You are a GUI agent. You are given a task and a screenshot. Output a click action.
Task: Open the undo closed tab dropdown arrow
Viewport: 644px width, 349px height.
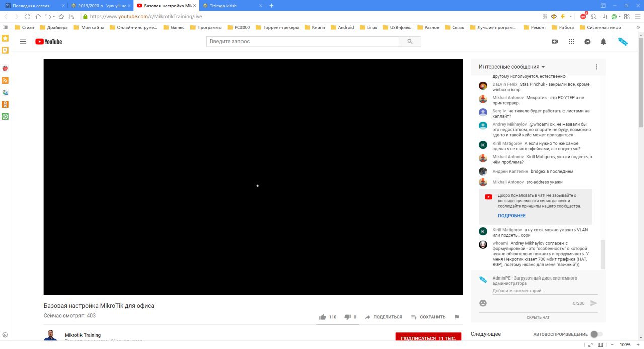point(54,17)
